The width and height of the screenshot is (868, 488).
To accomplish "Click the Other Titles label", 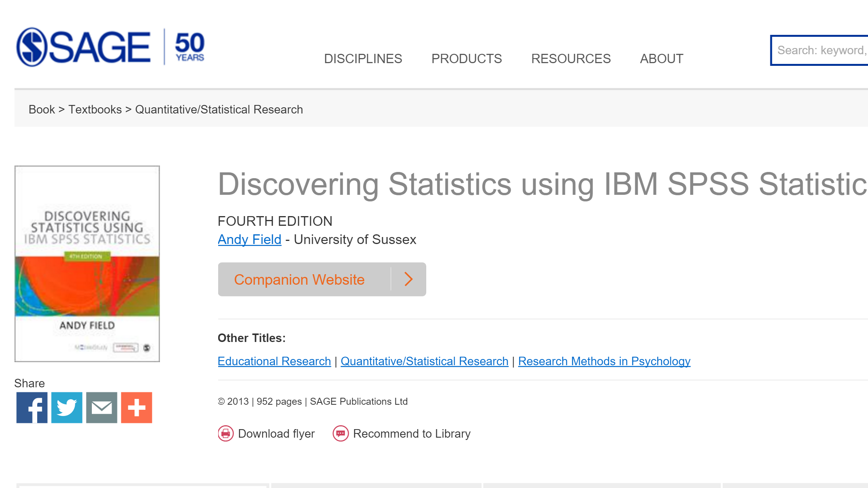I will (x=251, y=338).
